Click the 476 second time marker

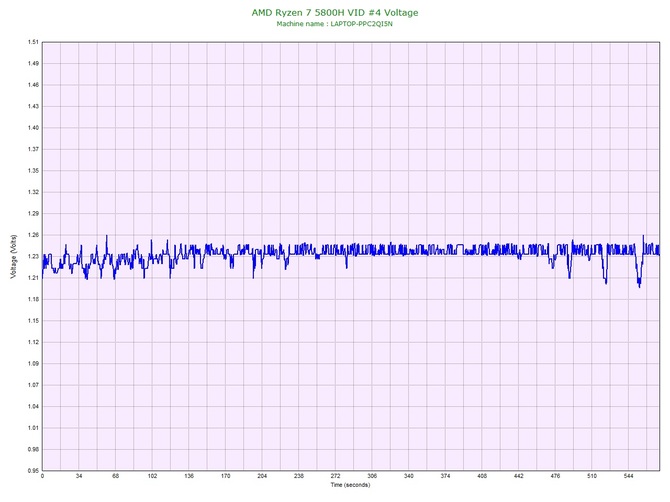(555, 476)
